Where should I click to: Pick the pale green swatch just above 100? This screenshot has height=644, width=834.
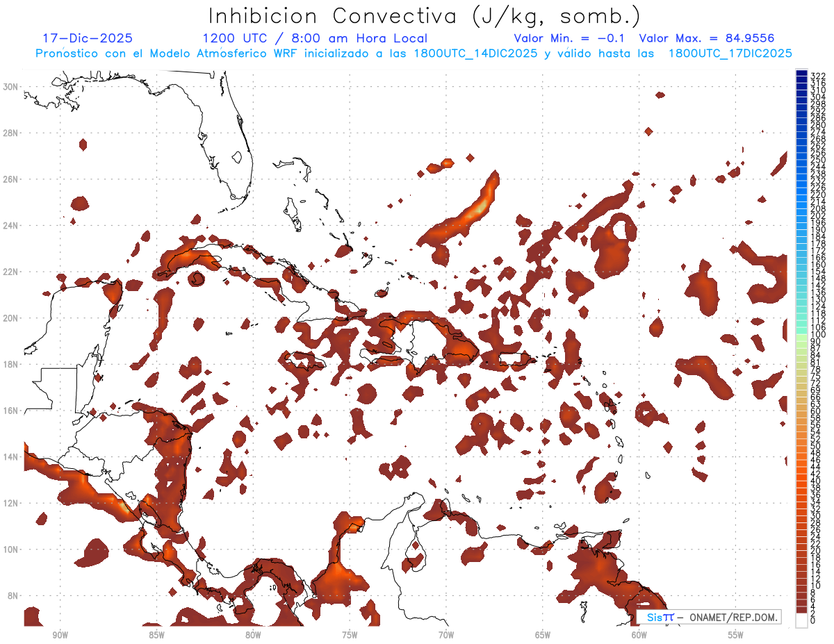(x=801, y=338)
